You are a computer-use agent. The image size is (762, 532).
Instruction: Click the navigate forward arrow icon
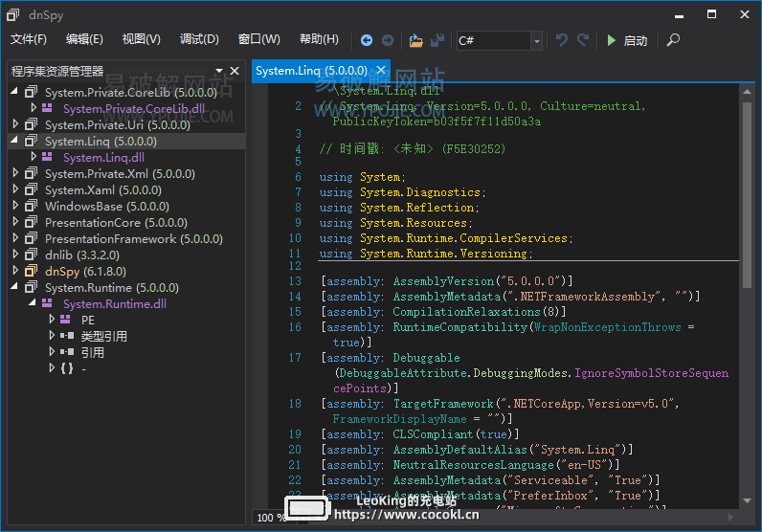tap(388, 40)
